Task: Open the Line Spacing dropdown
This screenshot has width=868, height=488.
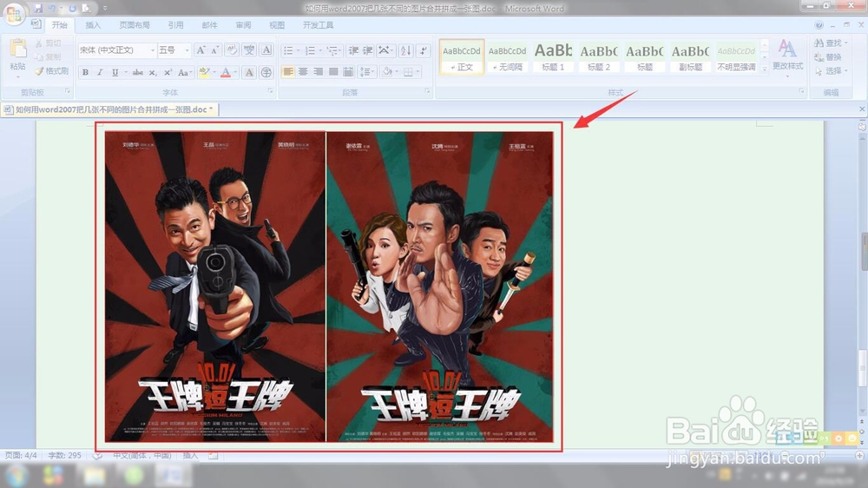Action: pos(366,71)
